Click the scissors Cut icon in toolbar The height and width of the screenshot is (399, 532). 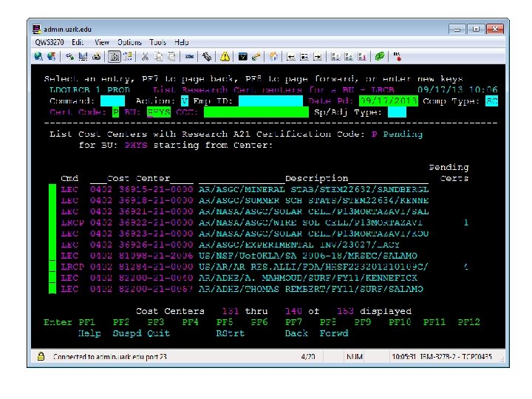pyautogui.click(x=146, y=55)
